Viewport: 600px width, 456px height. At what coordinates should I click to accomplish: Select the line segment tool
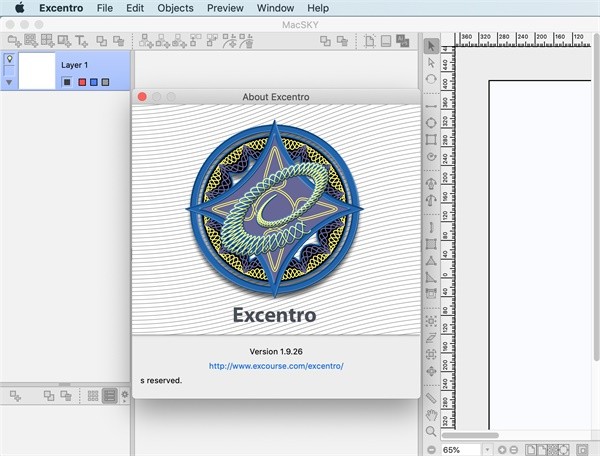431,106
